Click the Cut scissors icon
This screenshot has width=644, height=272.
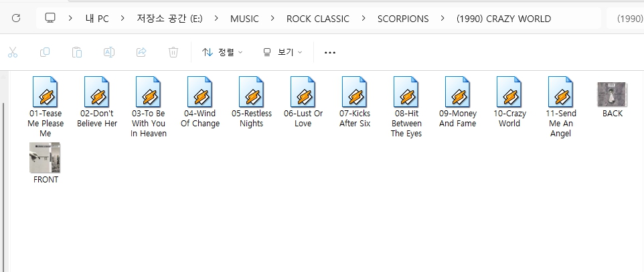(x=13, y=52)
